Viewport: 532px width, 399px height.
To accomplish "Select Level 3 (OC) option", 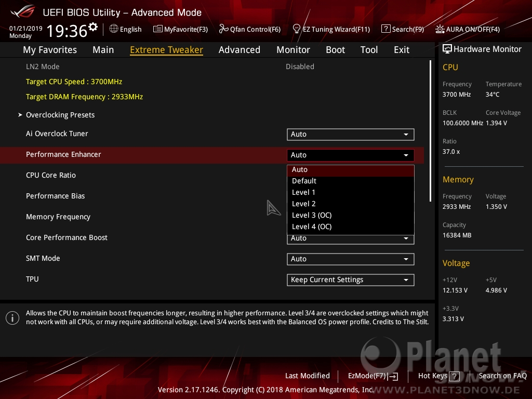I will pyautogui.click(x=351, y=216).
